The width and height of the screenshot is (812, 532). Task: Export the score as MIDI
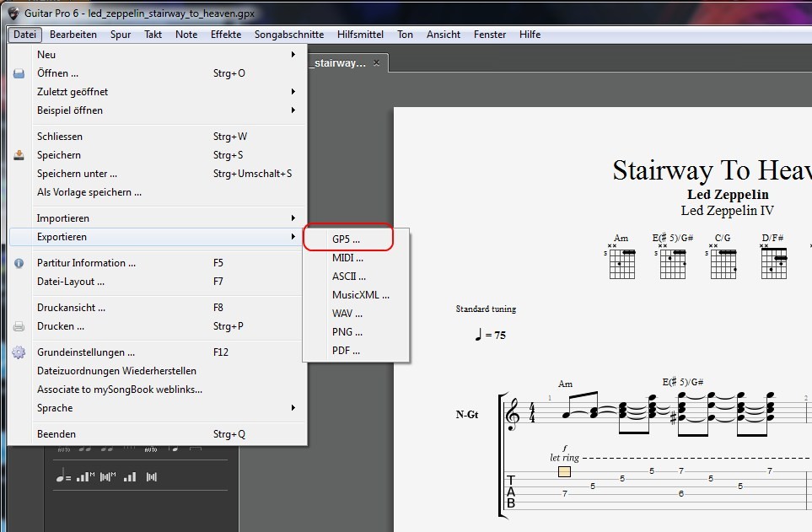(x=357, y=257)
